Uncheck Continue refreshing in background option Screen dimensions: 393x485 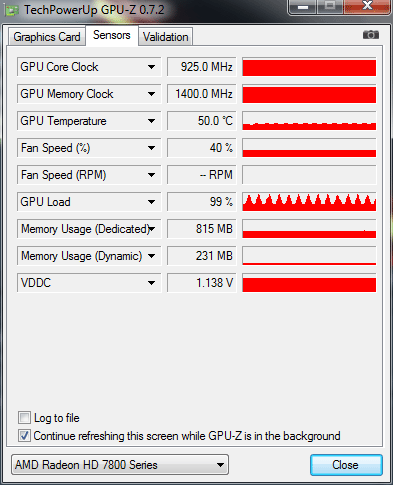24,436
